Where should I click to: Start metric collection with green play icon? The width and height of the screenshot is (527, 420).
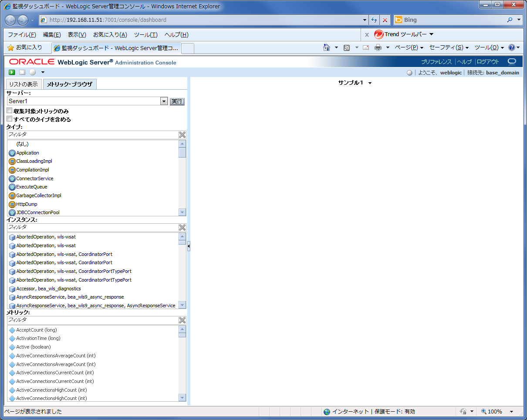tap(12, 72)
